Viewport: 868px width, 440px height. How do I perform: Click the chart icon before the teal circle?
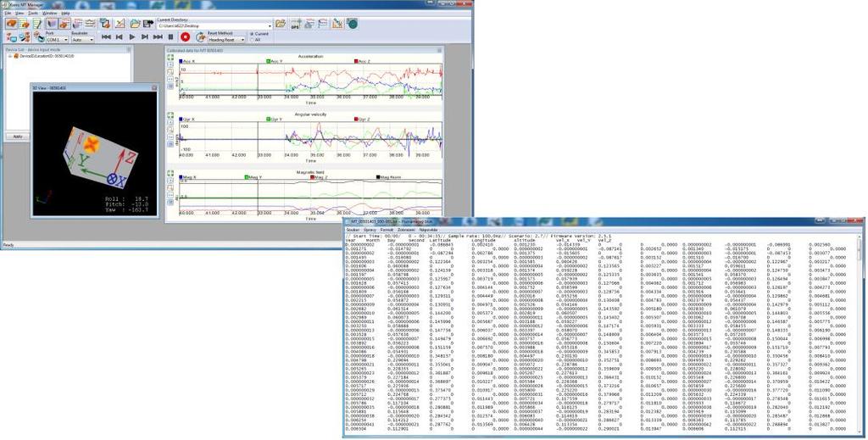pyautogui.click(x=337, y=24)
